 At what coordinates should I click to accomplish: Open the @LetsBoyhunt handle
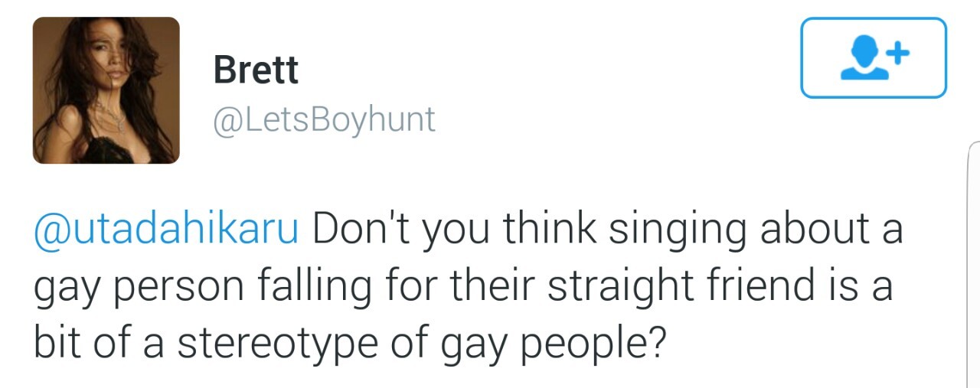tap(325, 120)
